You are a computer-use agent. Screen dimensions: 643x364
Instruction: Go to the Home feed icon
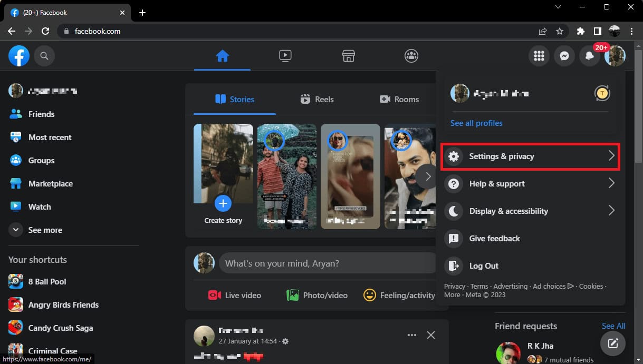pos(223,55)
